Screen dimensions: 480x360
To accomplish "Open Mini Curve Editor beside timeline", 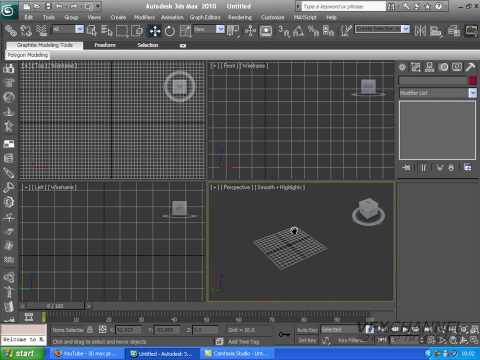I will [x=29, y=317].
